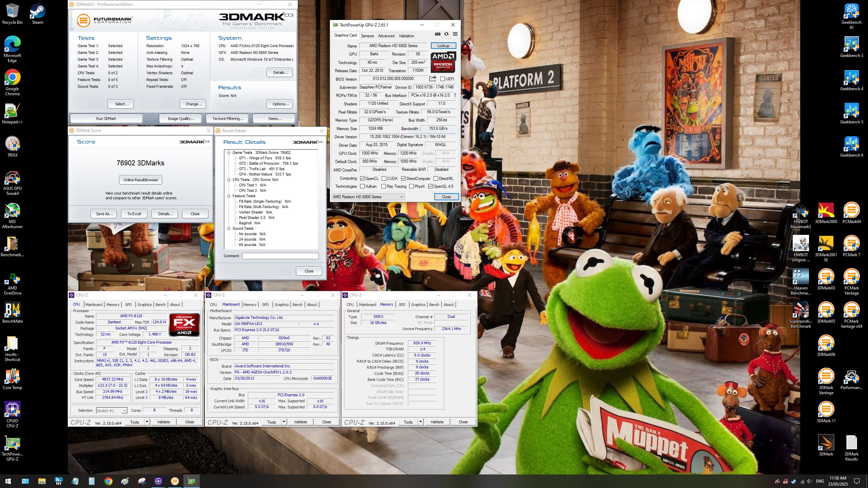
Task: Open the TRIXX desktop icon
Action: click(13, 147)
